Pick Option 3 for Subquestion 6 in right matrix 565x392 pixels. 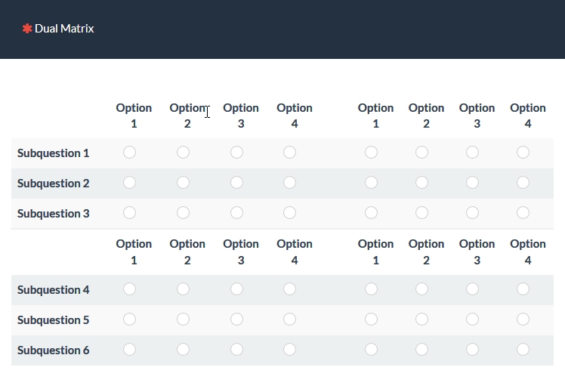[472, 350]
